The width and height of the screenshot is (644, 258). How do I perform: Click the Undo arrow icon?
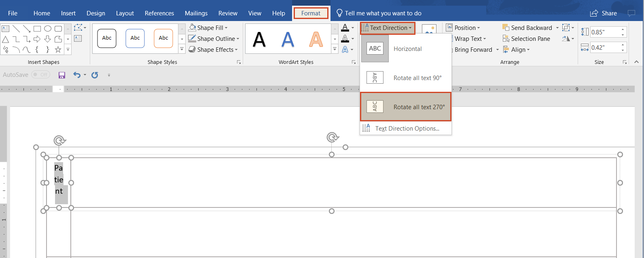tap(76, 75)
